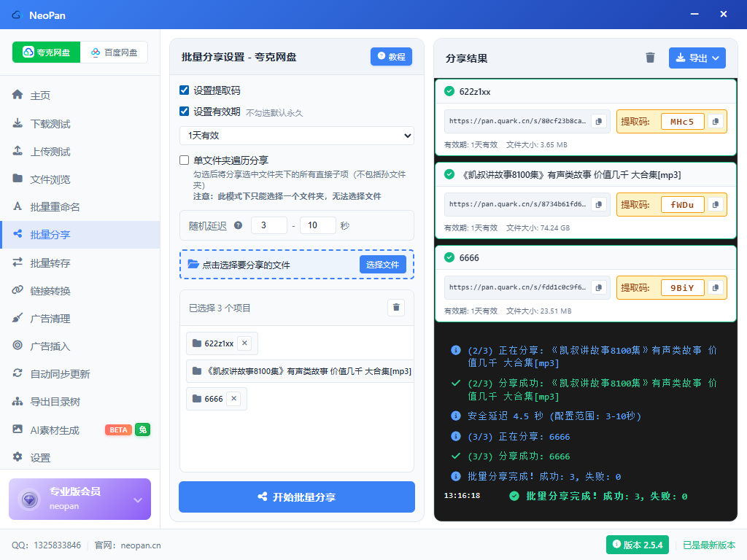Click the QQ number 1325833846
The height and width of the screenshot is (560, 747).
pos(57,545)
